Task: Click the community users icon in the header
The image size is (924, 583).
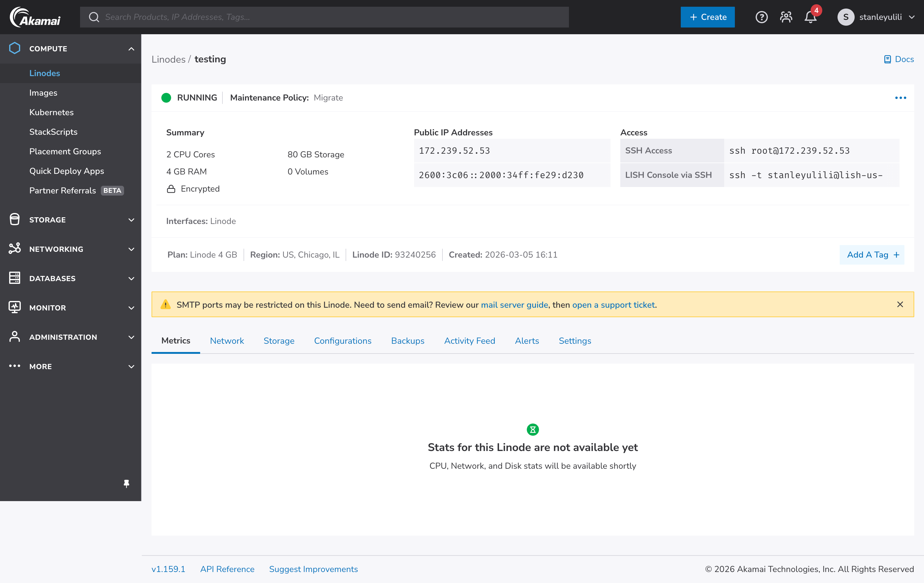Action: tap(786, 17)
